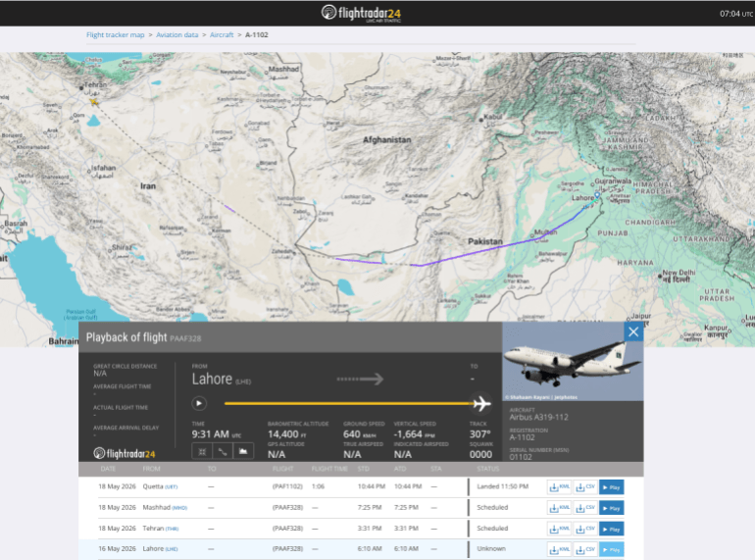The image size is (755, 560).
Task: Go to Aviation data breadcrumb
Action: pos(176,34)
